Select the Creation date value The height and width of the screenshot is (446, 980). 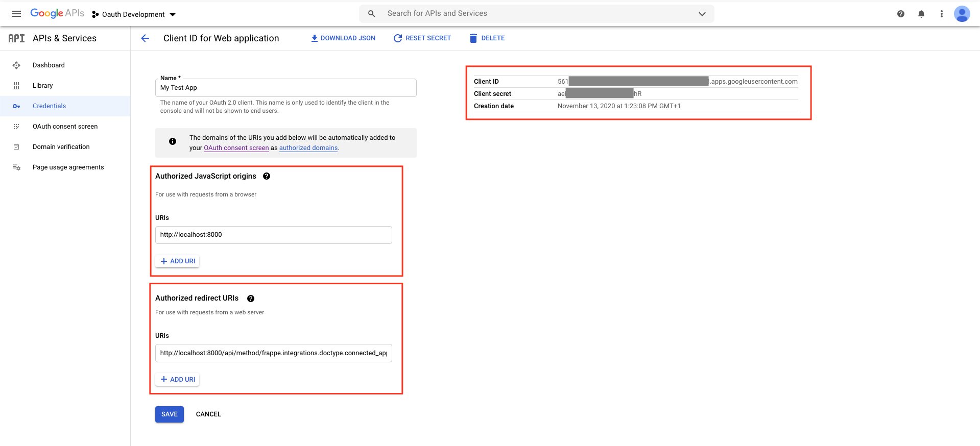(619, 106)
